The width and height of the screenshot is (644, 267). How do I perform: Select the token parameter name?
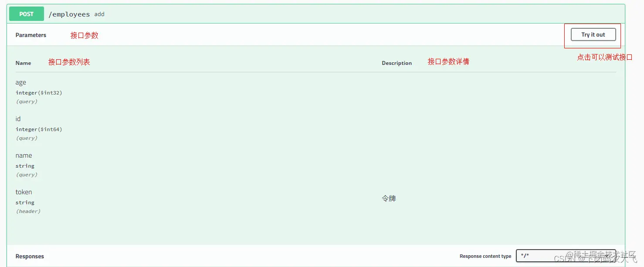(24, 192)
